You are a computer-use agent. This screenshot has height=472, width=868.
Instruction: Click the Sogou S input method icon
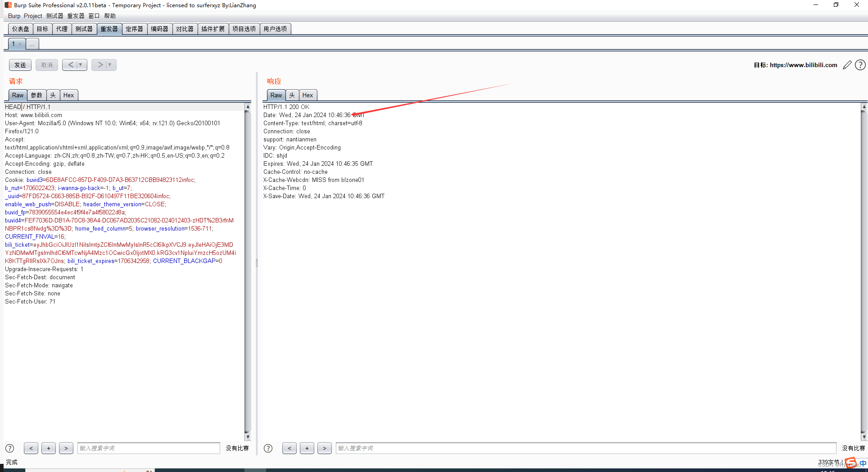tap(851, 463)
